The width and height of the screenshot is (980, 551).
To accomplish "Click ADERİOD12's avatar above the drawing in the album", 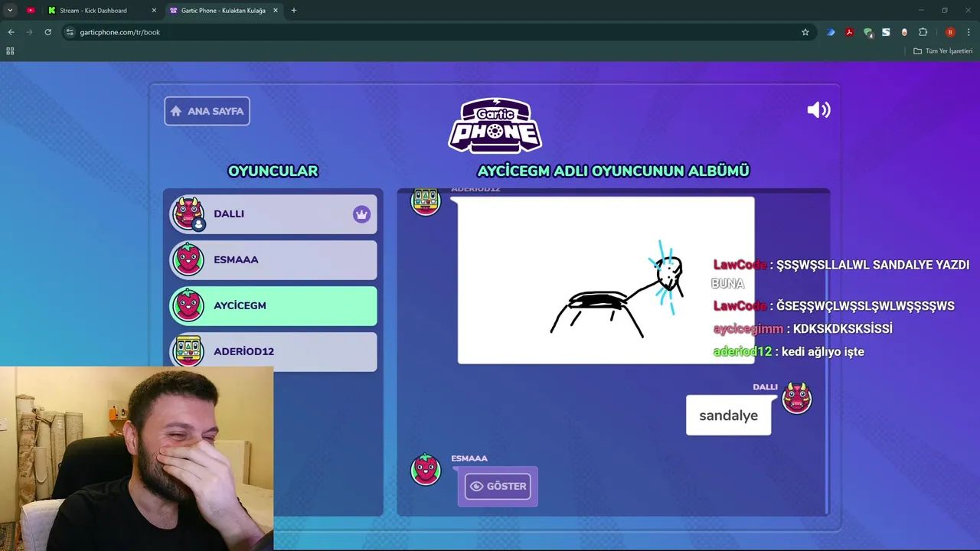I will pos(426,202).
